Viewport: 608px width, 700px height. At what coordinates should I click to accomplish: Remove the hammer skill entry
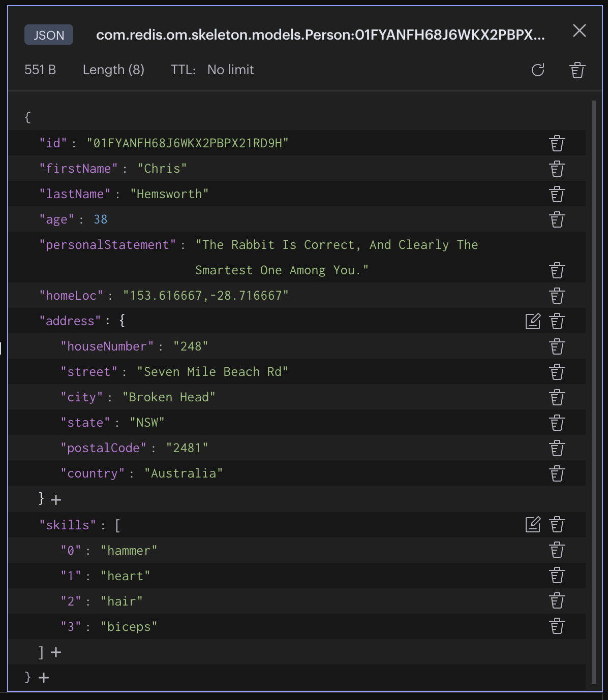point(557,550)
